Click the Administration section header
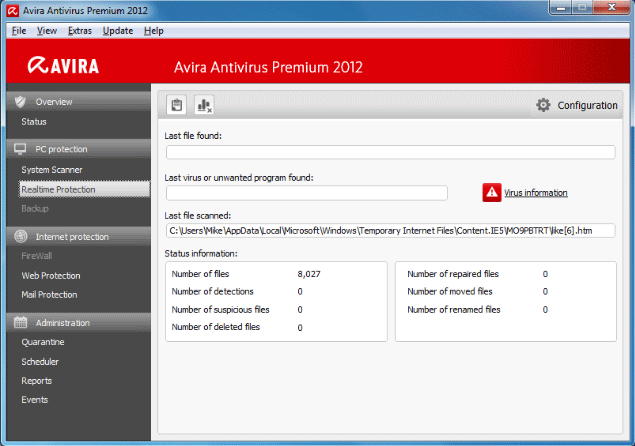Screen dimensions: 635x446 79,323
